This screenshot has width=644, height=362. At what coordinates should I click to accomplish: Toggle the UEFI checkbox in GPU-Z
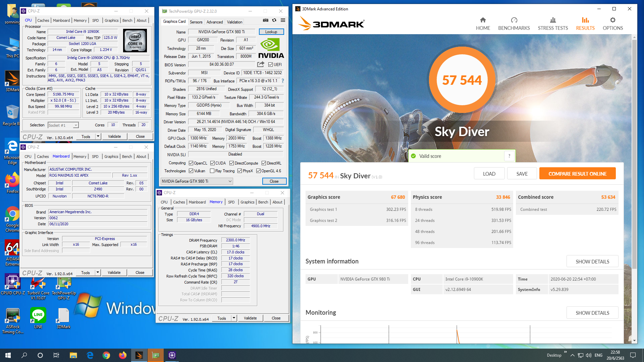[270, 64]
